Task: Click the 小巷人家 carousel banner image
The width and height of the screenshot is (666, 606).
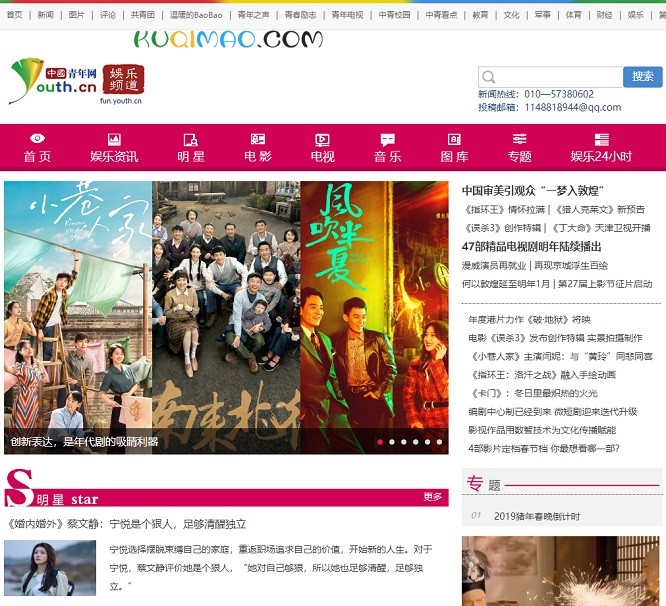Action: click(x=78, y=318)
